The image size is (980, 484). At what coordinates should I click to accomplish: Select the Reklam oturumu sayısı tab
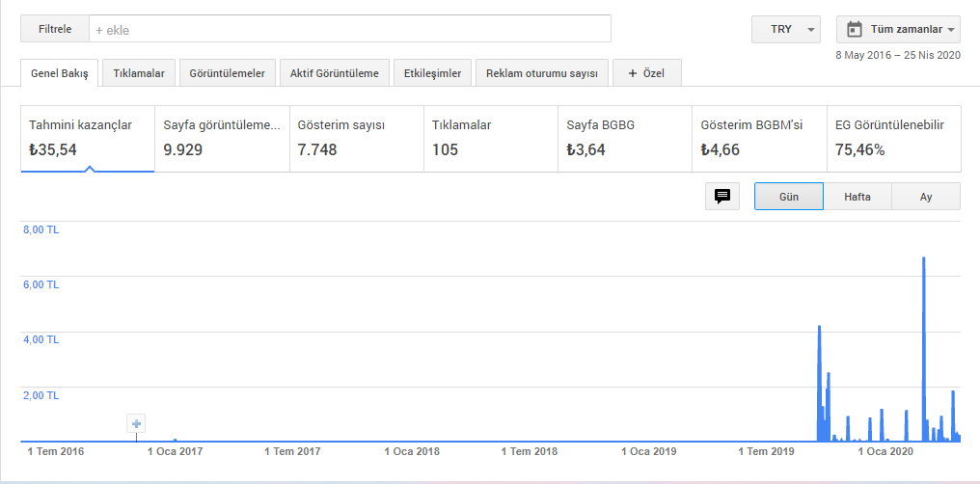click(x=542, y=73)
